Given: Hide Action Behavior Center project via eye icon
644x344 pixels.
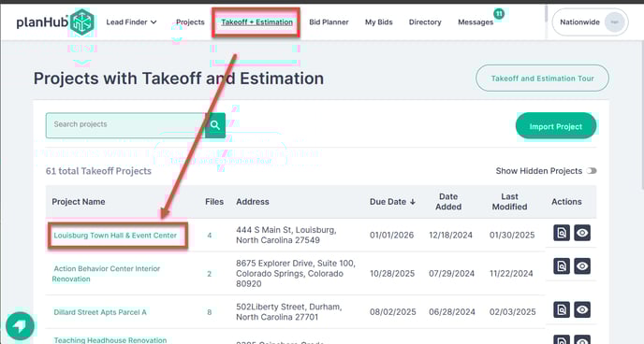Looking at the screenshot, I should (x=582, y=266).
